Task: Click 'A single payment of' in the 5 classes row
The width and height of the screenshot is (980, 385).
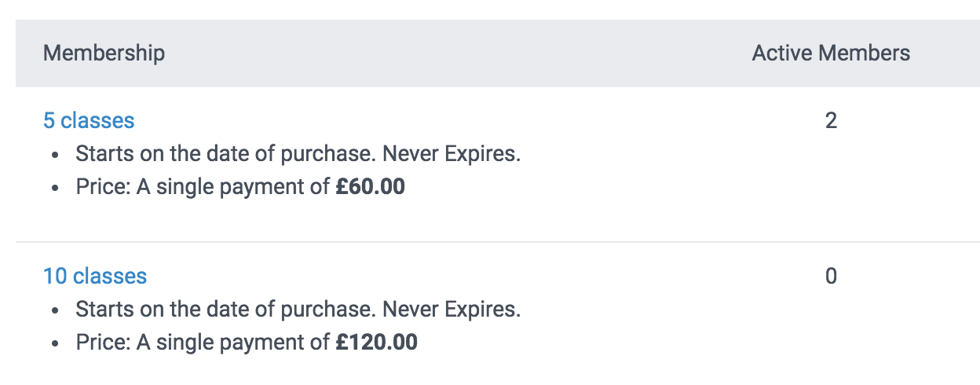Action: click(x=233, y=187)
